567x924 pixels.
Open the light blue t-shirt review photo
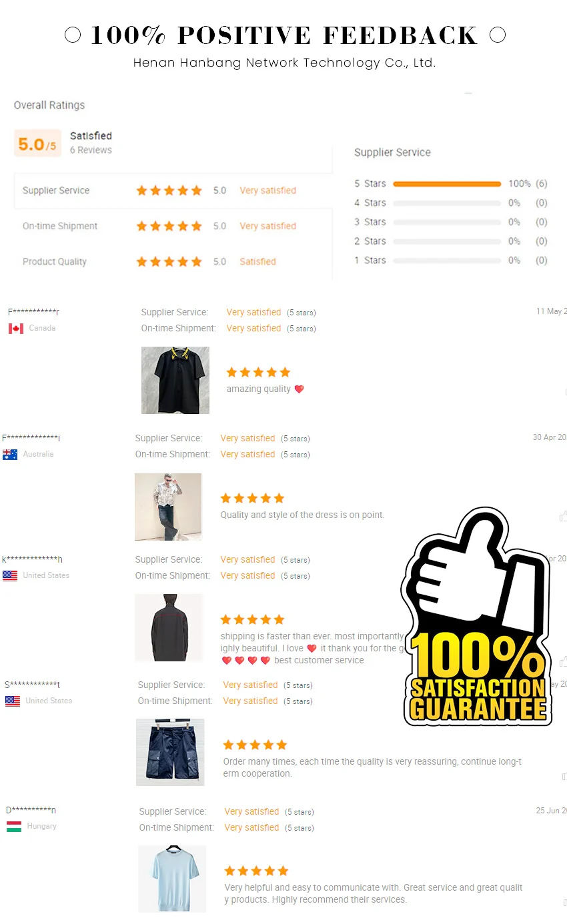(172, 879)
